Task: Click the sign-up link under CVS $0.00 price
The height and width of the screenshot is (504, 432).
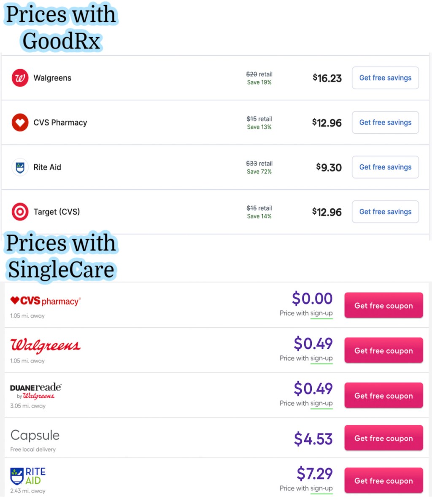Action: click(321, 313)
